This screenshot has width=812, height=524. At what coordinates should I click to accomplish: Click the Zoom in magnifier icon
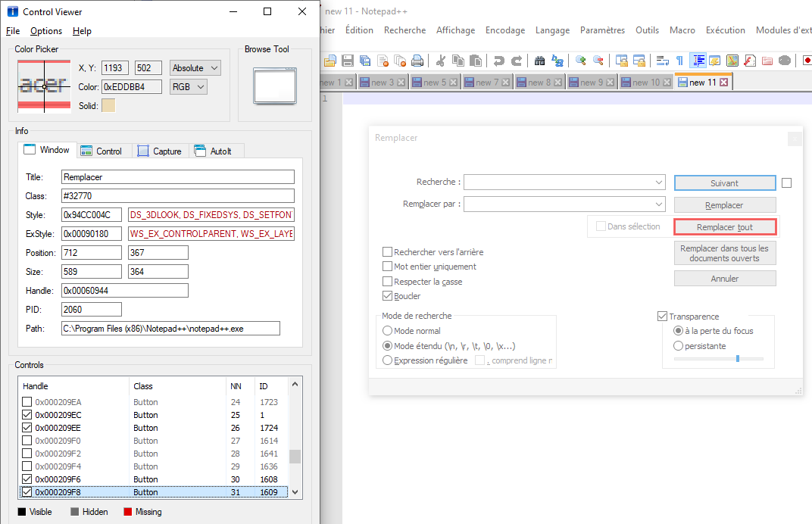coord(580,61)
